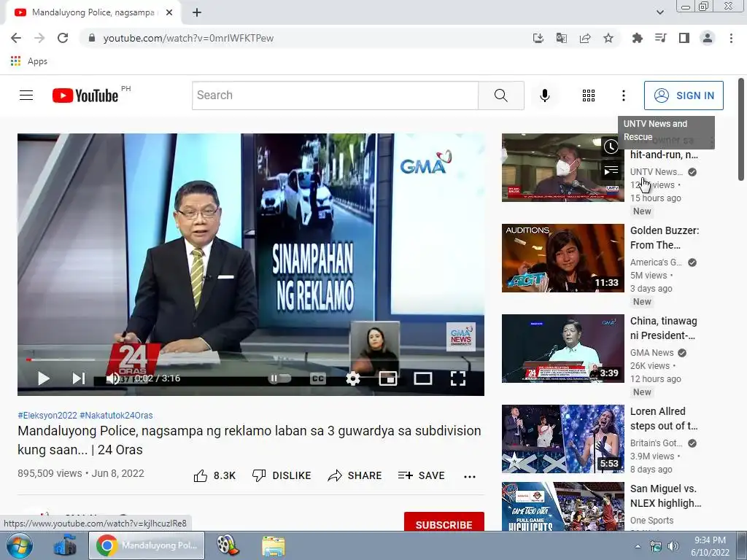Viewport: 747px width, 560px height.
Task: Go back to the previous page
Action: (x=16, y=38)
